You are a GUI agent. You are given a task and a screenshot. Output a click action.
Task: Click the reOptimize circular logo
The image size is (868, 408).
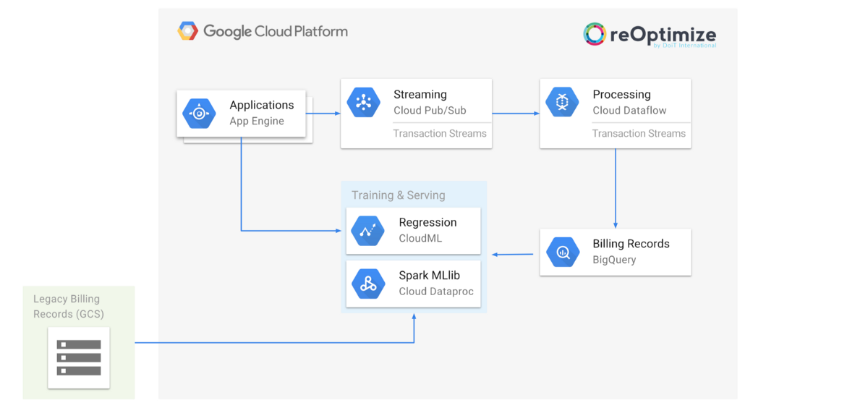595,34
